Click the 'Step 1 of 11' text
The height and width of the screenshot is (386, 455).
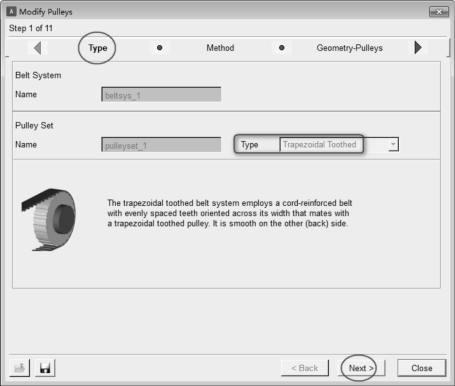(x=31, y=28)
